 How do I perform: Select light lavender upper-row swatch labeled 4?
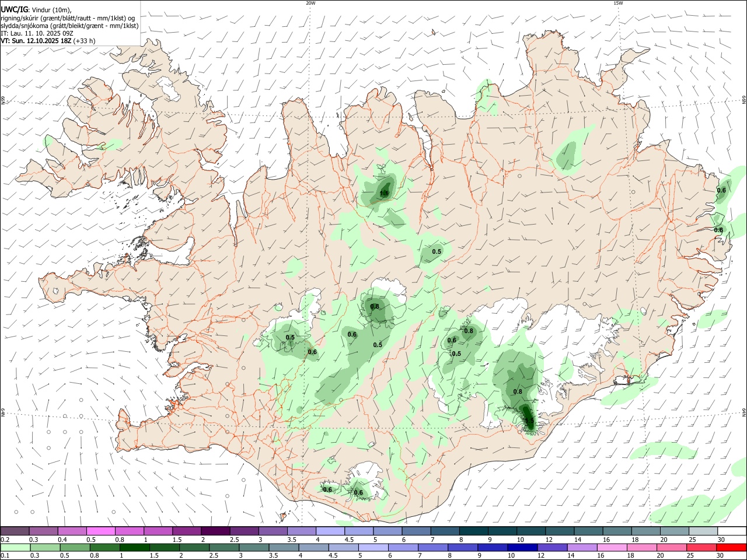pyautogui.click(x=330, y=531)
